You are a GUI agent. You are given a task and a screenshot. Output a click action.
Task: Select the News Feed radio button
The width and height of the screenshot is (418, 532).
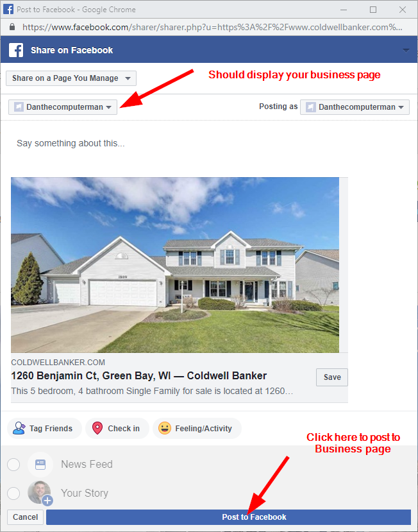13,465
